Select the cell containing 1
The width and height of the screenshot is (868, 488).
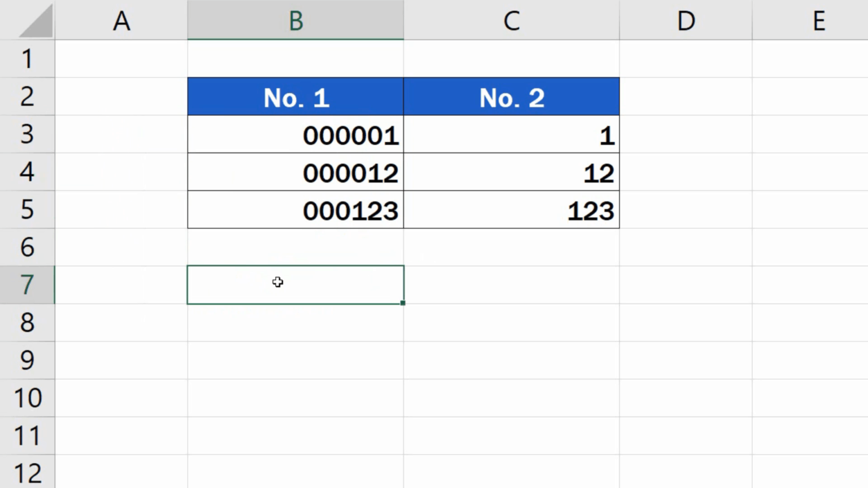point(511,134)
